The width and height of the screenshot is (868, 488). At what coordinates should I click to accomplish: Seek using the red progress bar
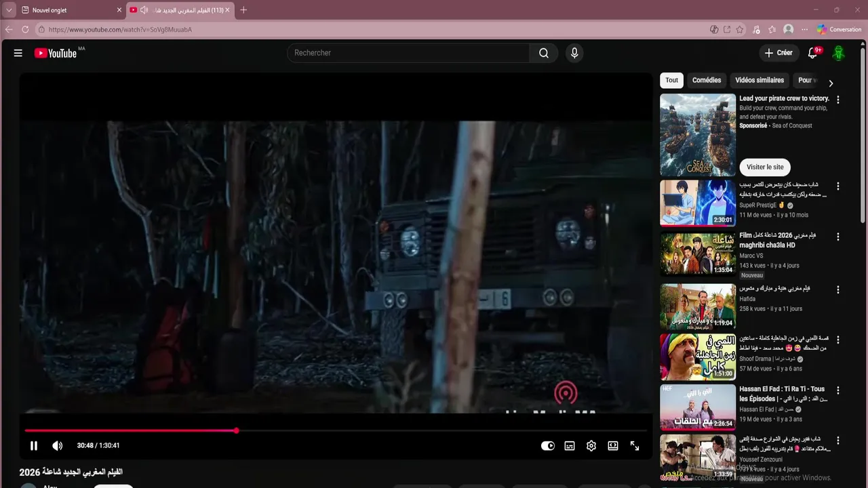pyautogui.click(x=336, y=430)
